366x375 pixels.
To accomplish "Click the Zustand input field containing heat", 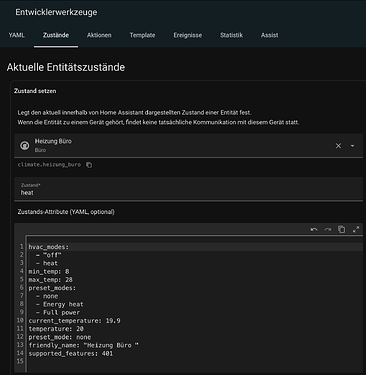I will pos(188,189).
